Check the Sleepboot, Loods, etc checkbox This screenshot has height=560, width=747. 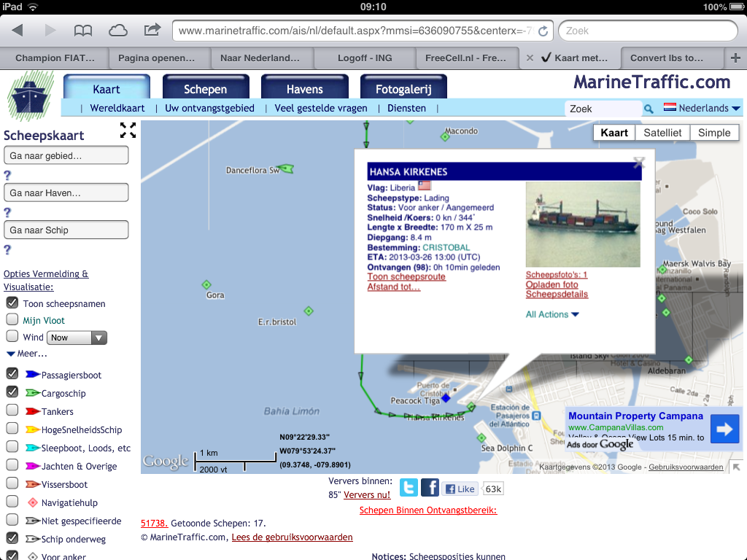pos(12,446)
